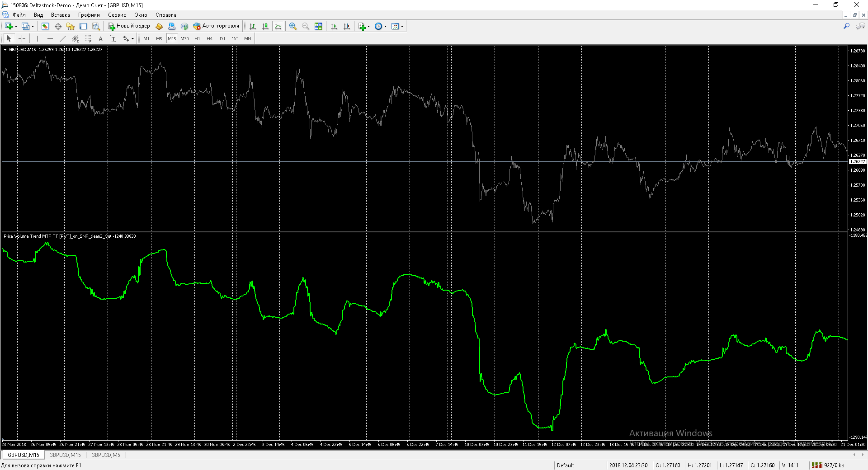Click the Templates icon
Image resolution: width=868 pixels, height=470 pixels.
(x=395, y=26)
